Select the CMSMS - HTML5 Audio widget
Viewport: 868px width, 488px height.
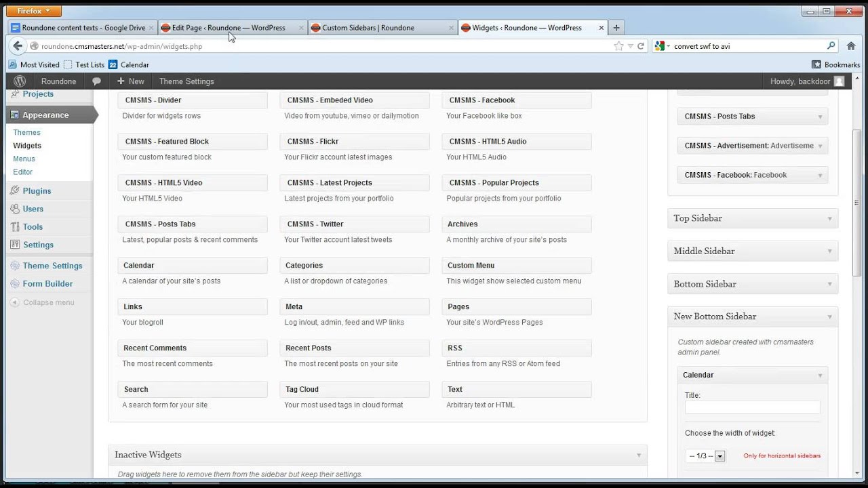[x=517, y=142]
